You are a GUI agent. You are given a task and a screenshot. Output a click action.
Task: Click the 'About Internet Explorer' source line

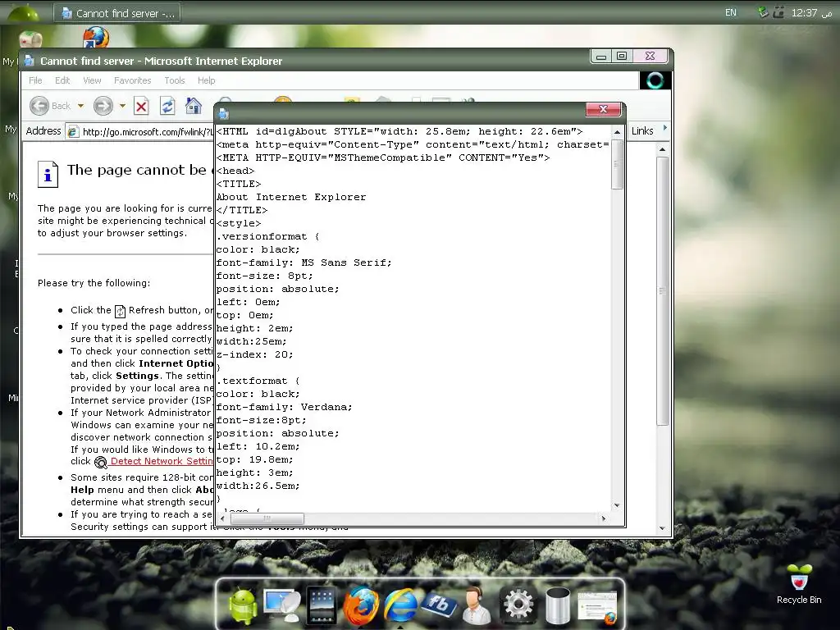[x=291, y=197]
